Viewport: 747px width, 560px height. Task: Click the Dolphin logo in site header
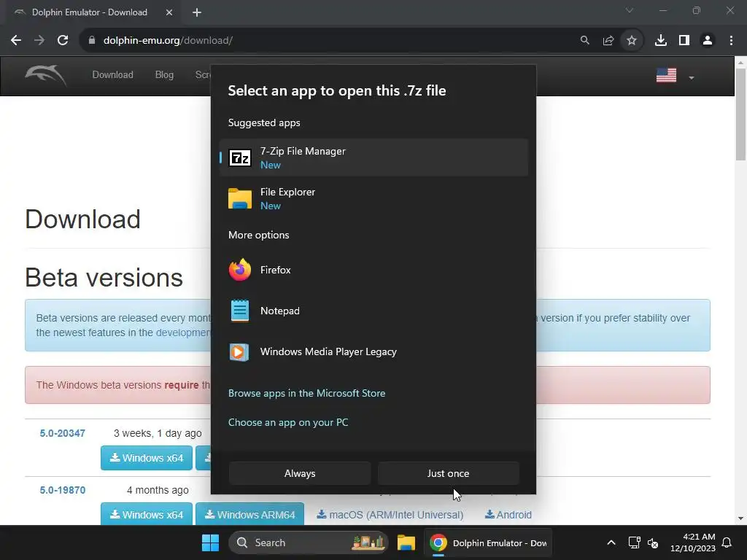46,75
